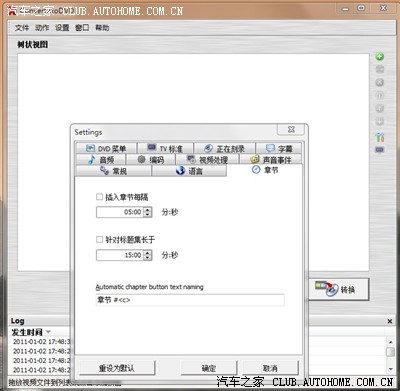
Task: Click the Automatic chapter button text naming label
Action: coord(149,287)
